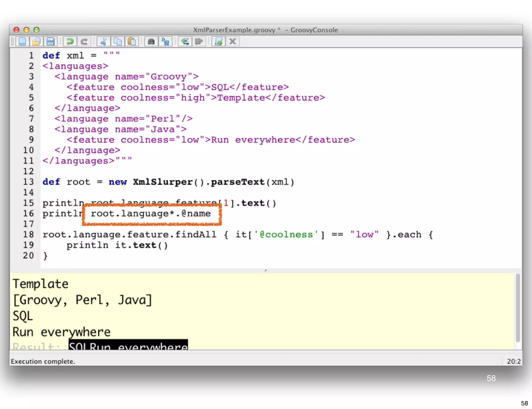Click the green zoom window button

point(37,30)
